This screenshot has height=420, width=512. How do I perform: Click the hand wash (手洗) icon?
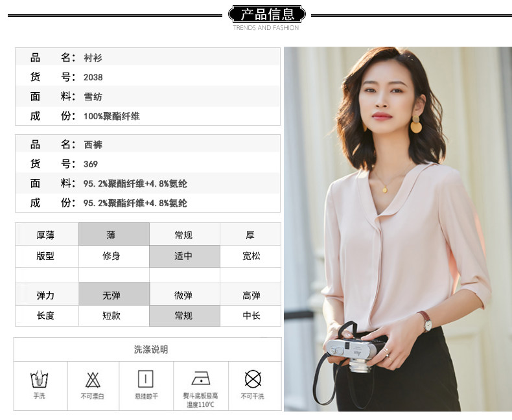pyautogui.click(x=40, y=379)
